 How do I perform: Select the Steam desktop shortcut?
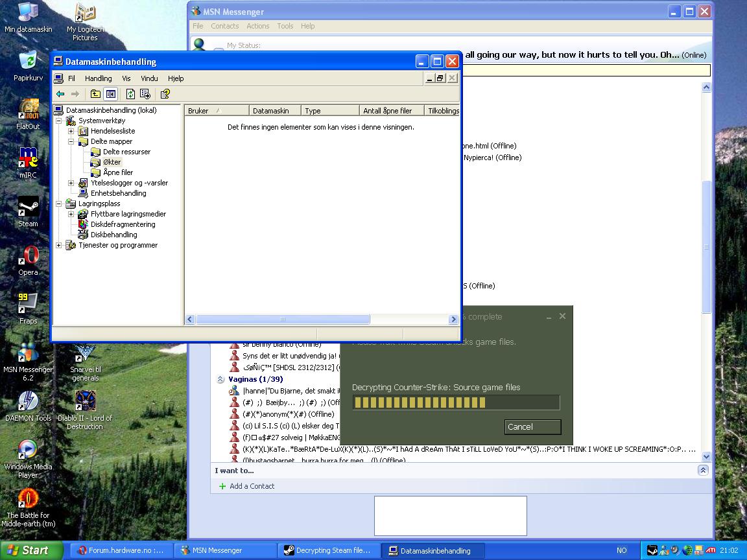[28, 212]
